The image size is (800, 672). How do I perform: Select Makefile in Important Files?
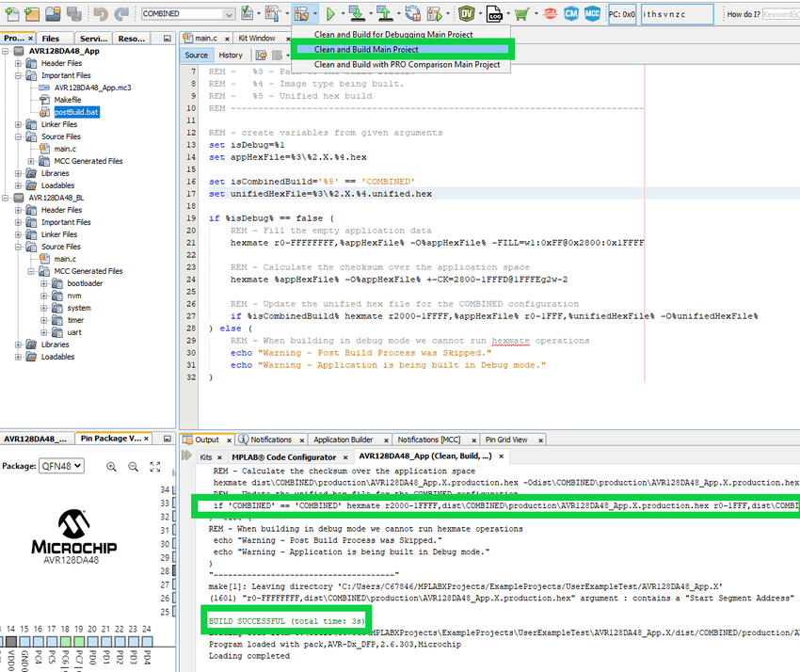click(x=67, y=100)
